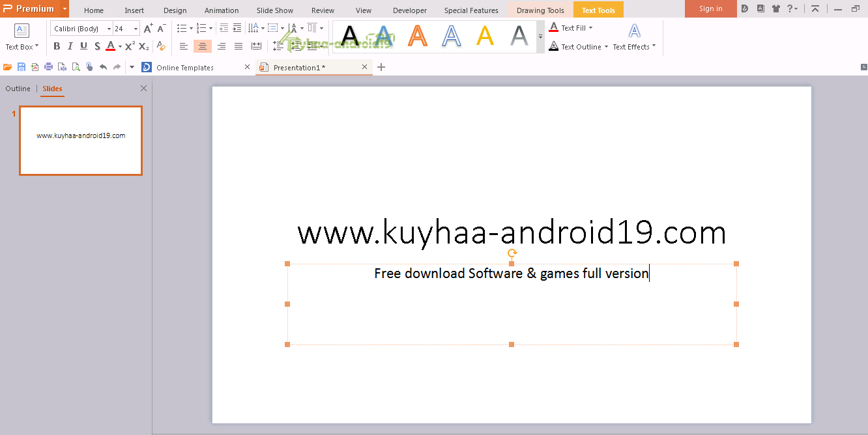Add a new document tab
The width and height of the screenshot is (868, 435).
[x=381, y=67]
